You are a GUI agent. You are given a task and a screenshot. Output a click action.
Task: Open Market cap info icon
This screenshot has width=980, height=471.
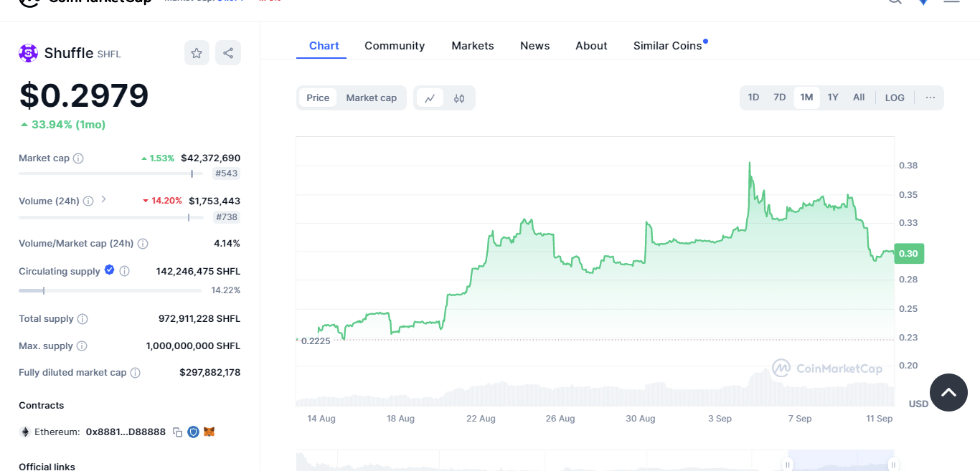(x=78, y=158)
